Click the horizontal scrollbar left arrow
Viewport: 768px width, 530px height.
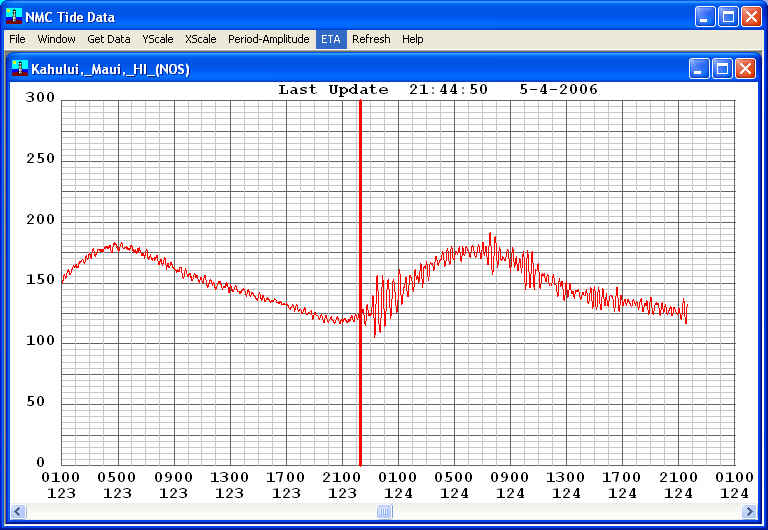tap(18, 512)
